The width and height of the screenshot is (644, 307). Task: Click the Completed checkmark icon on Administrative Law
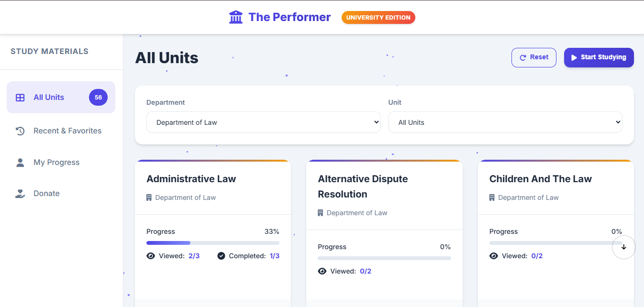click(x=221, y=256)
